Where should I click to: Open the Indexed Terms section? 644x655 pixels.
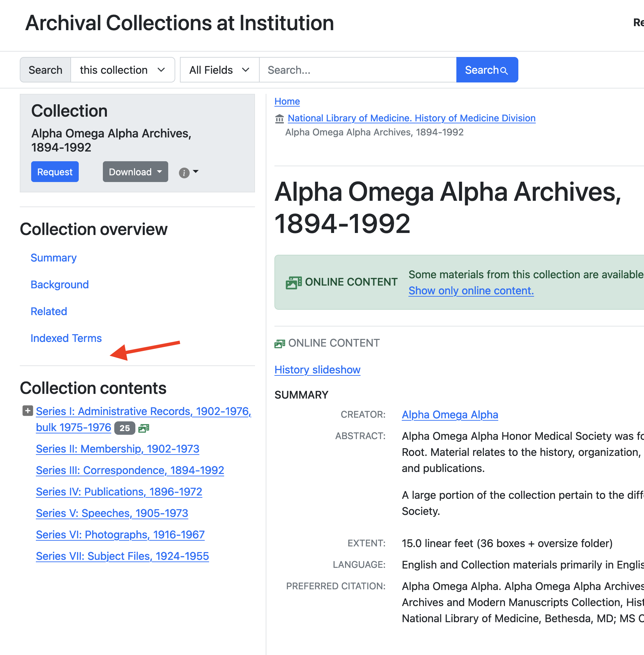(x=66, y=338)
